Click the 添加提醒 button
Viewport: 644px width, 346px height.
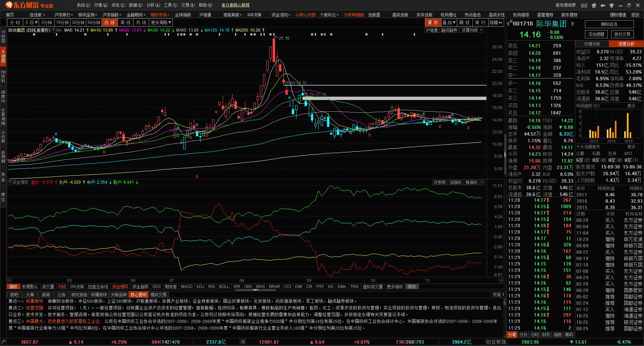pos(596,34)
